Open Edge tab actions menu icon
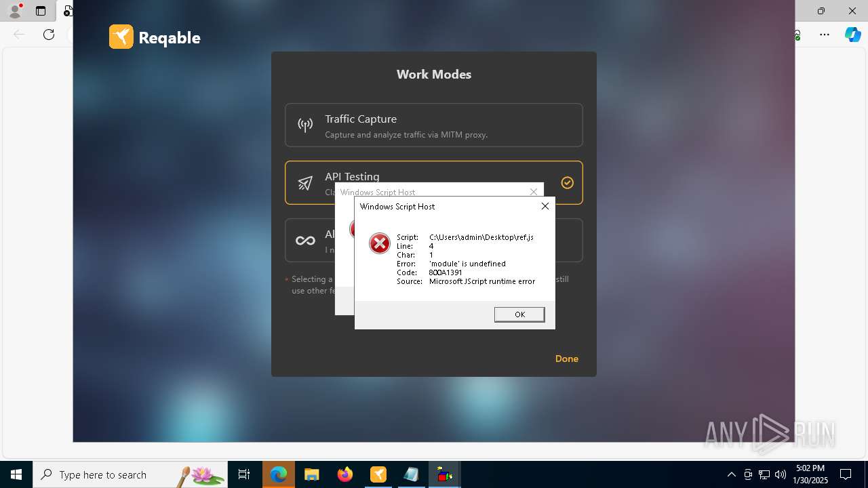 (41, 11)
